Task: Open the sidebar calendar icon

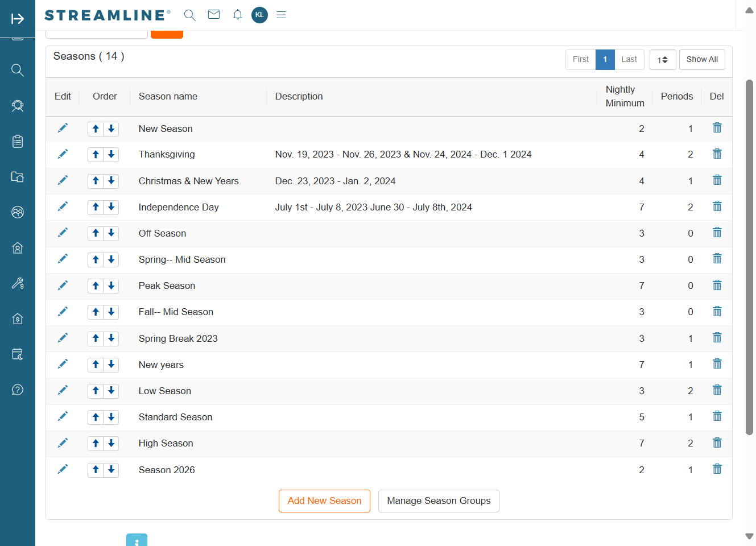Action: (x=18, y=354)
